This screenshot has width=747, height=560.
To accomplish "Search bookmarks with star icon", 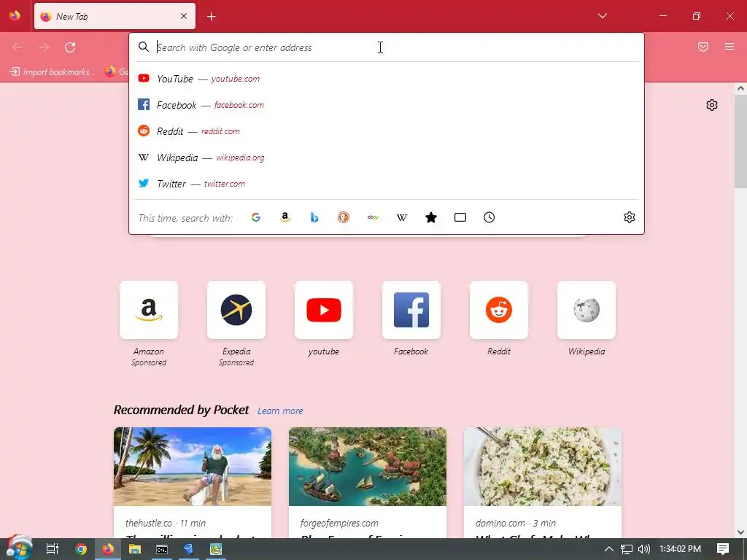I will 431,217.
